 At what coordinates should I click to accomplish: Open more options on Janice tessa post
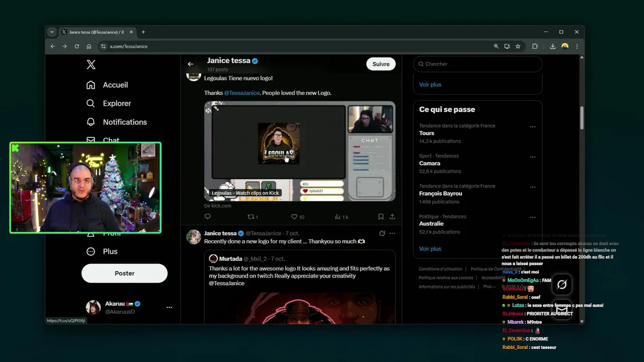[x=392, y=233]
